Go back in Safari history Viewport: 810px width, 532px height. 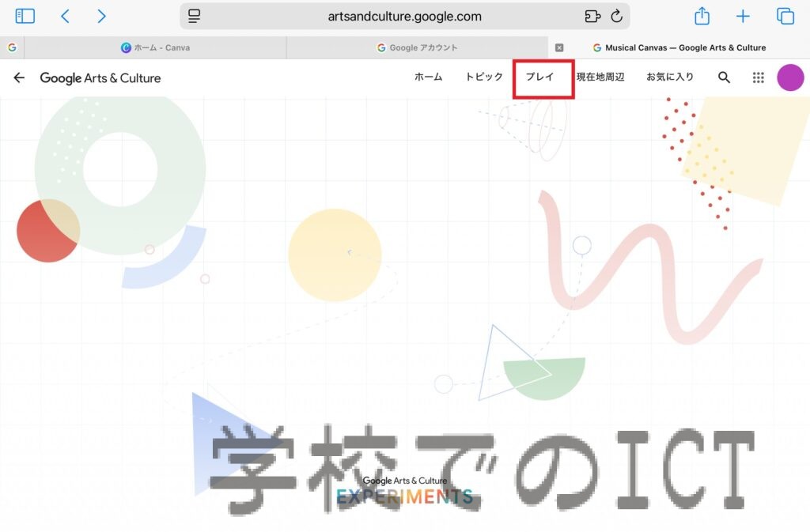(x=65, y=16)
